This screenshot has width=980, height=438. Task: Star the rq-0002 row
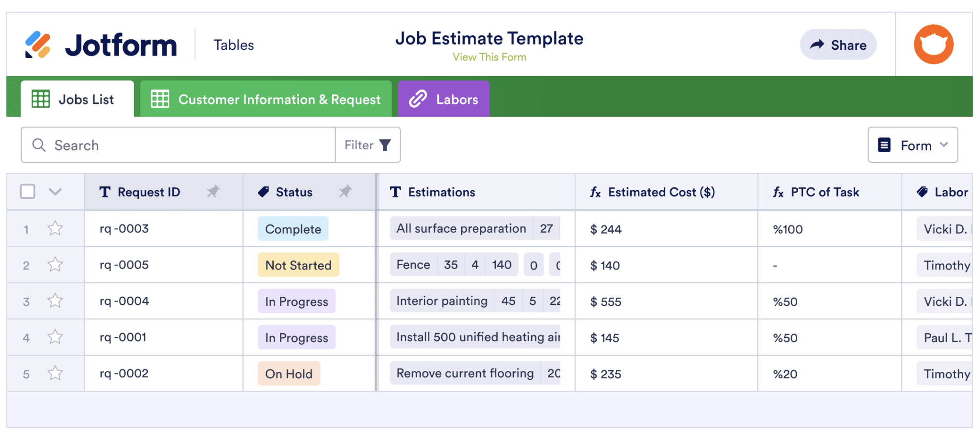54,373
